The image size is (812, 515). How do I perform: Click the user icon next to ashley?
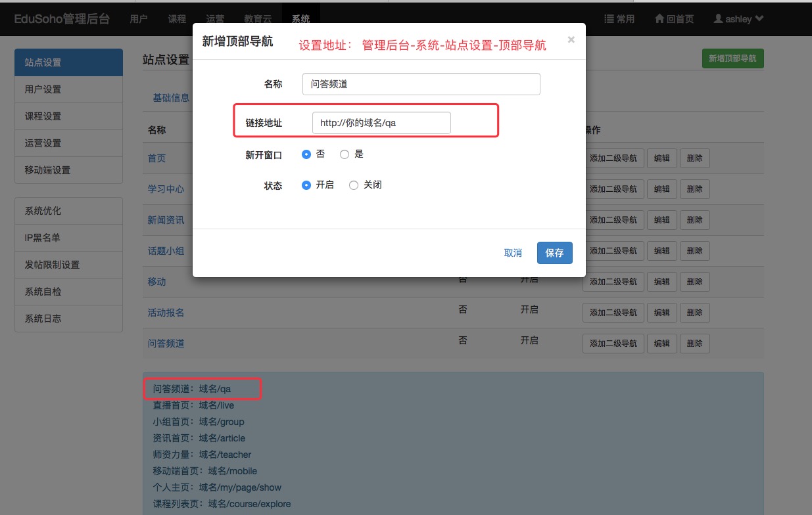(x=718, y=19)
